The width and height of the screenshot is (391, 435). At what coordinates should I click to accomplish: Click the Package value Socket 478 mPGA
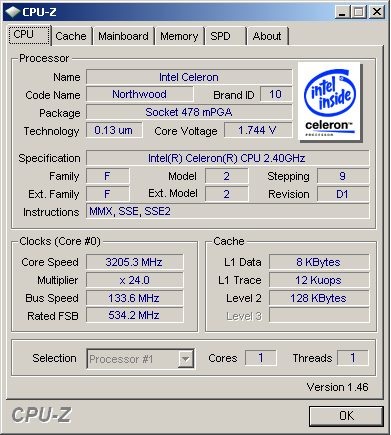point(189,112)
